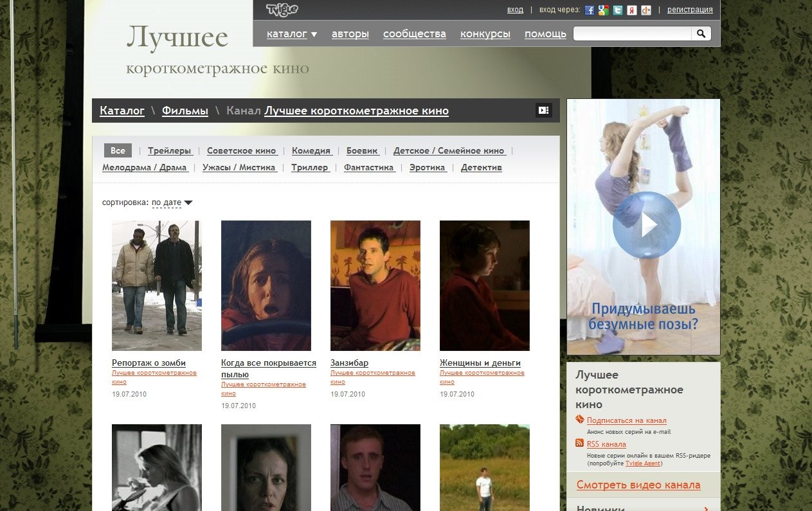Open Лучшее короткометражное кино breadcrumb link
Screen dimensions: 812x511
[356, 111]
